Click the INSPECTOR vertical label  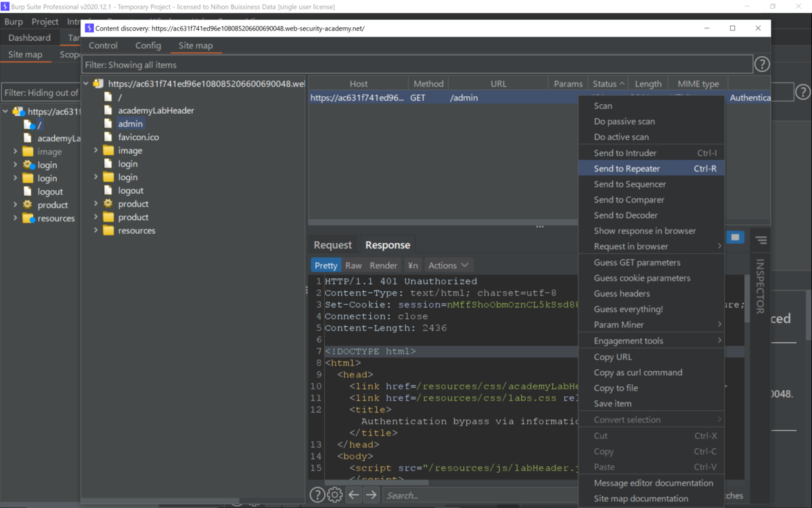760,286
